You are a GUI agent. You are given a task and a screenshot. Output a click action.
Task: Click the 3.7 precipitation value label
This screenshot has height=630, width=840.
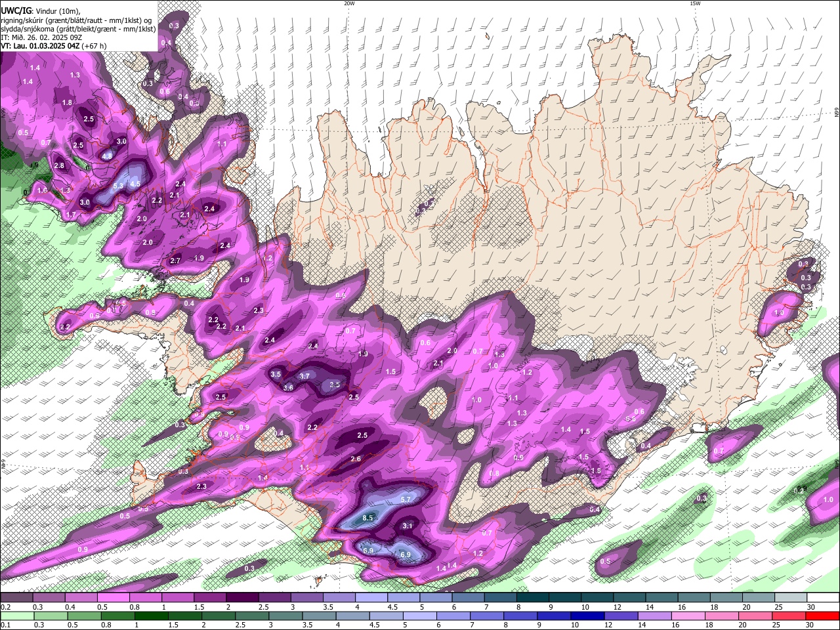pos(304,376)
